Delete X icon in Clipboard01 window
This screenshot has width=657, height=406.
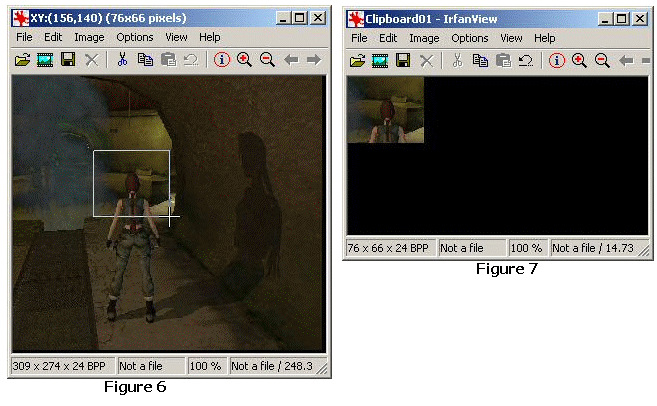(x=427, y=61)
